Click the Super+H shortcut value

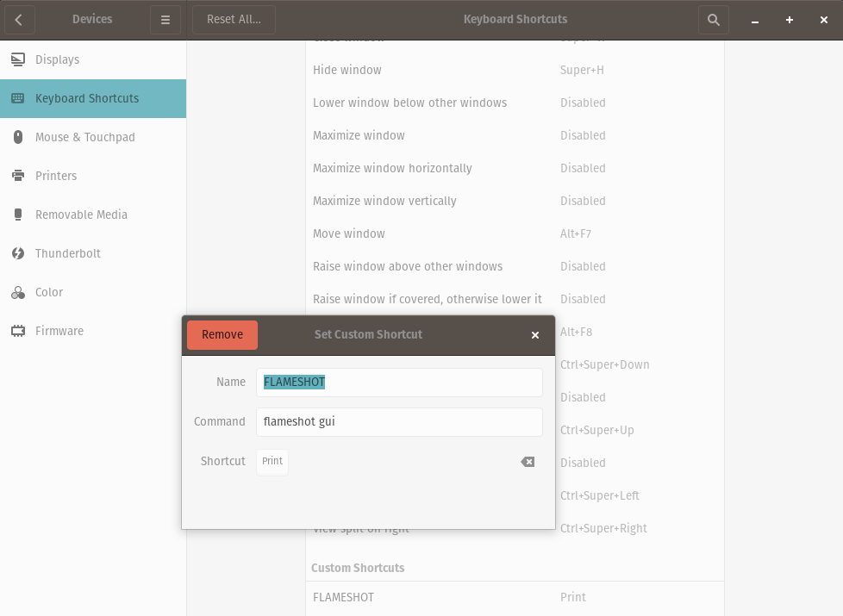click(582, 70)
